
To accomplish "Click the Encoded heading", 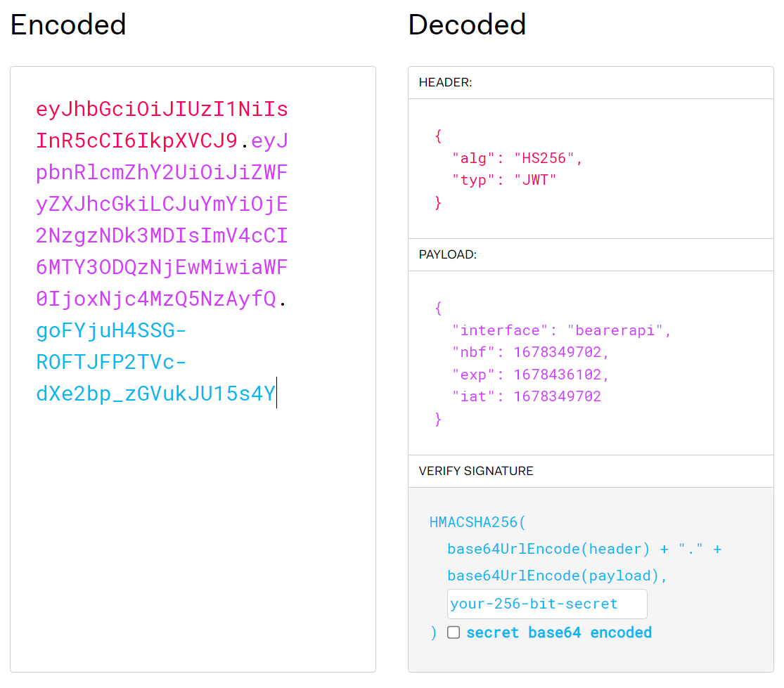I will (x=68, y=25).
